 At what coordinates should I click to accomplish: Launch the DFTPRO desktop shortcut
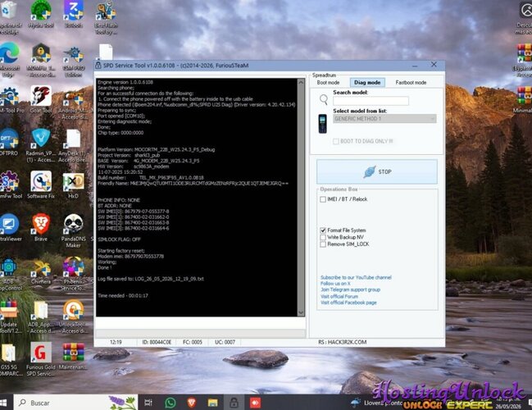(9, 142)
